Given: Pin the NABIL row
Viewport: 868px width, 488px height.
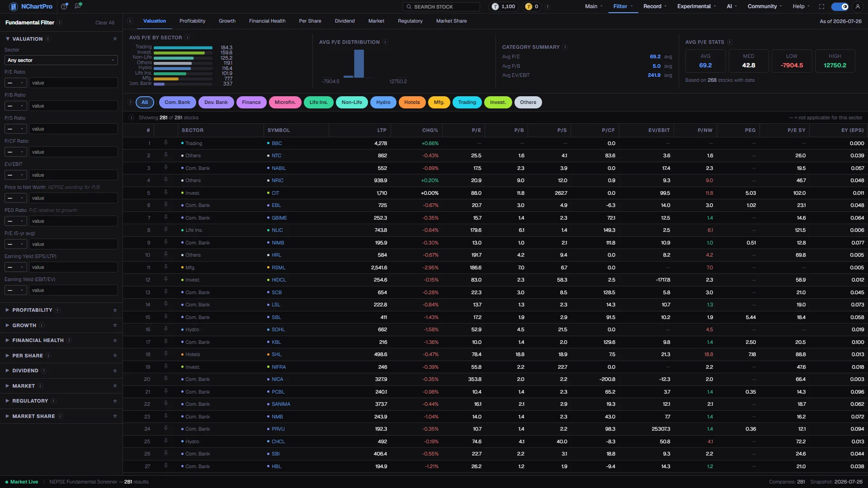Looking at the screenshot, I should (166, 168).
